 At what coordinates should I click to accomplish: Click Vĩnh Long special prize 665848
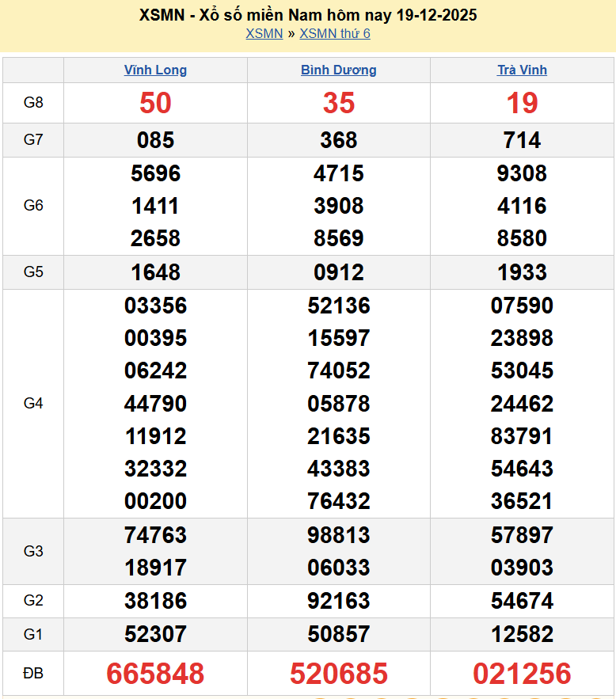[155, 674]
